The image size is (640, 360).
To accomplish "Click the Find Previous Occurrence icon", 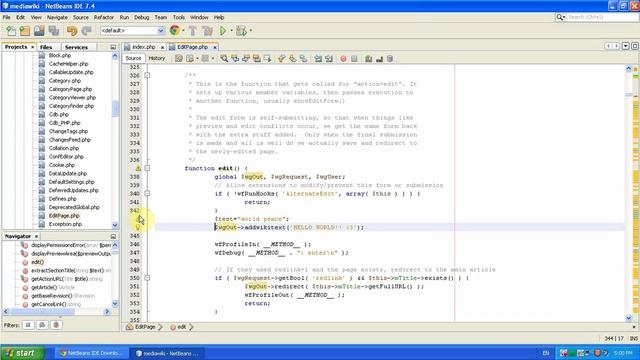I will (x=235, y=59).
